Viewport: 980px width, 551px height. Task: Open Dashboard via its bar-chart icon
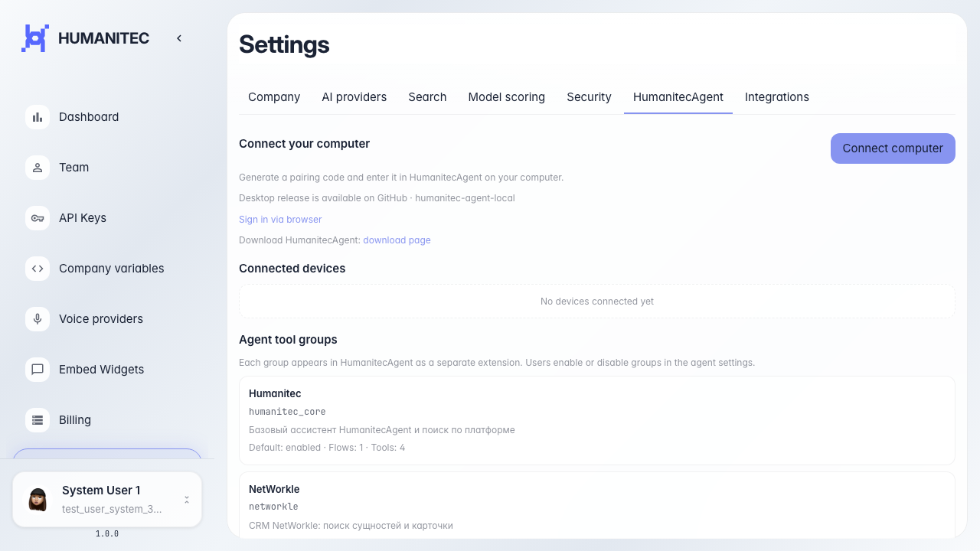click(x=38, y=117)
